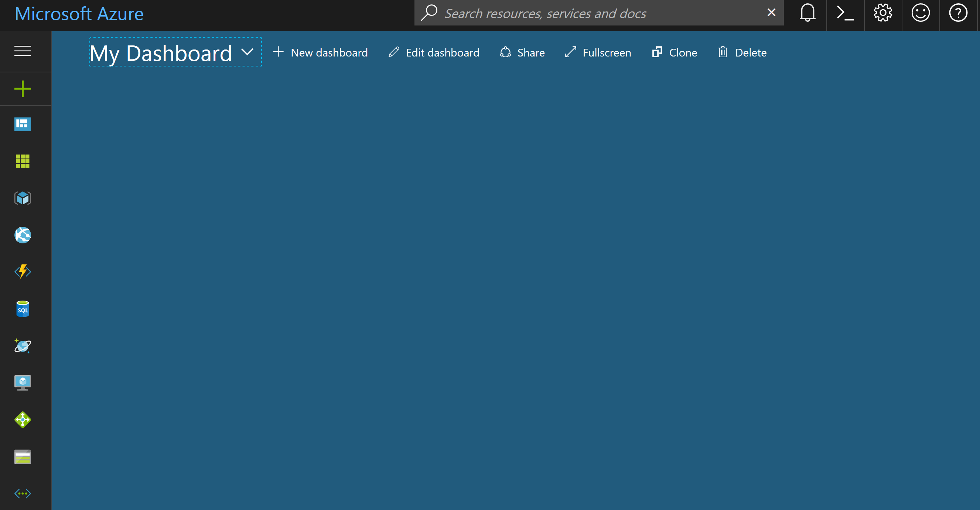
Task: Expand the My Dashboard dropdown
Action: 175,52
